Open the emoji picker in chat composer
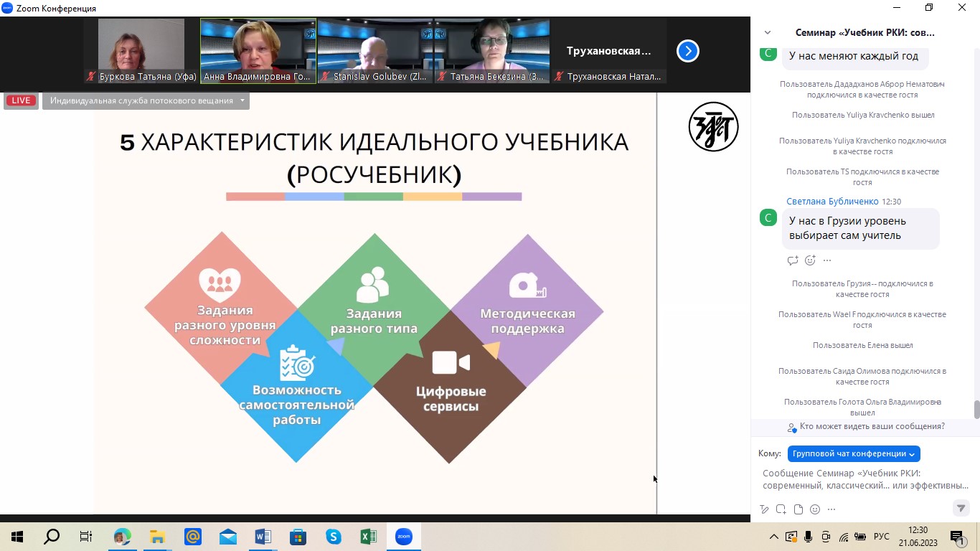 tap(815, 509)
